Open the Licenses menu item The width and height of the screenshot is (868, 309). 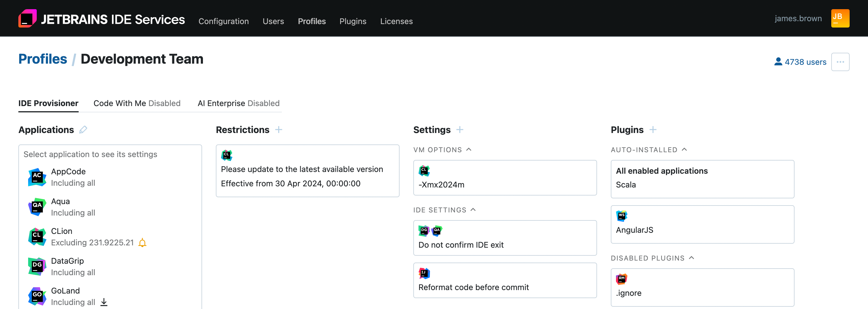pos(396,21)
